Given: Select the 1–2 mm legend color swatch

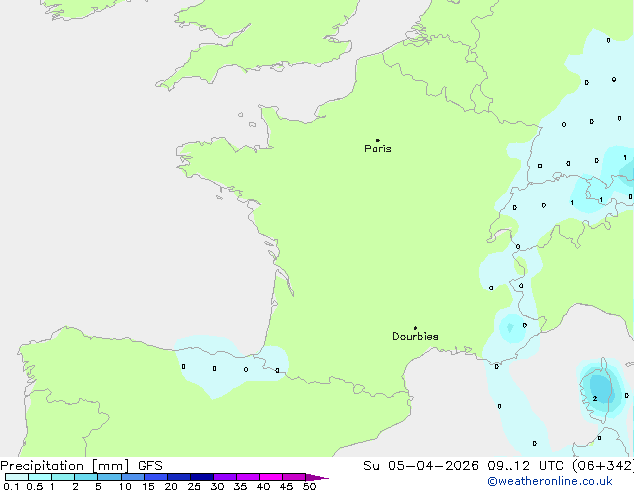Looking at the screenshot, I should (63, 477).
